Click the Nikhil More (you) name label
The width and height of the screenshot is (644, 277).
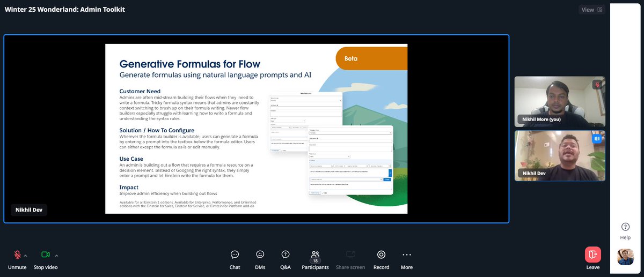pyautogui.click(x=541, y=119)
